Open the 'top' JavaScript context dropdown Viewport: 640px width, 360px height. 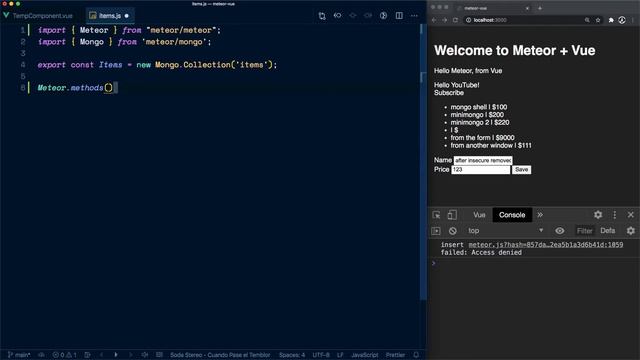(x=505, y=231)
